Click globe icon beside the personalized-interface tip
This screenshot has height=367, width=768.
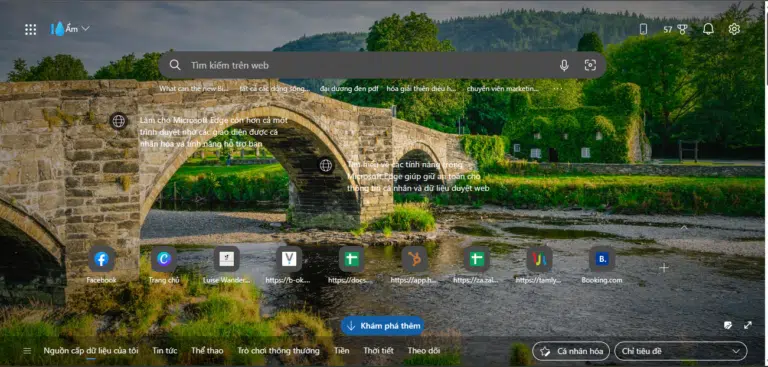click(x=119, y=121)
